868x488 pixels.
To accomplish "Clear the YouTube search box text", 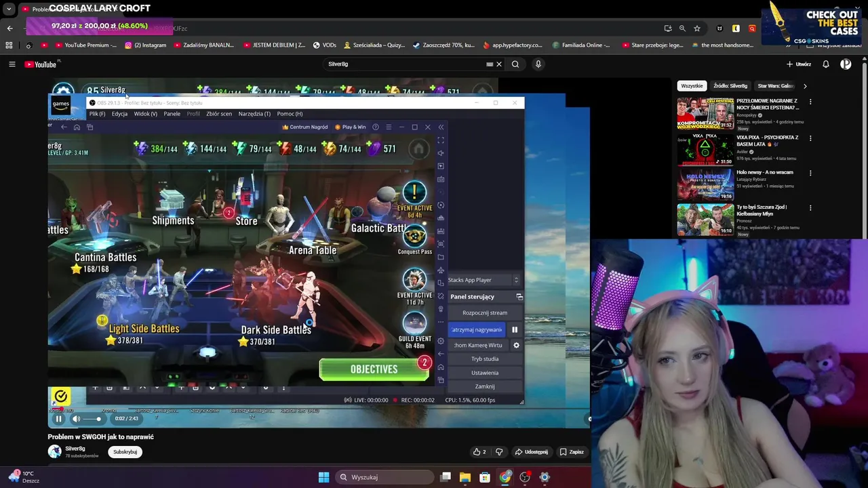I will click(499, 64).
